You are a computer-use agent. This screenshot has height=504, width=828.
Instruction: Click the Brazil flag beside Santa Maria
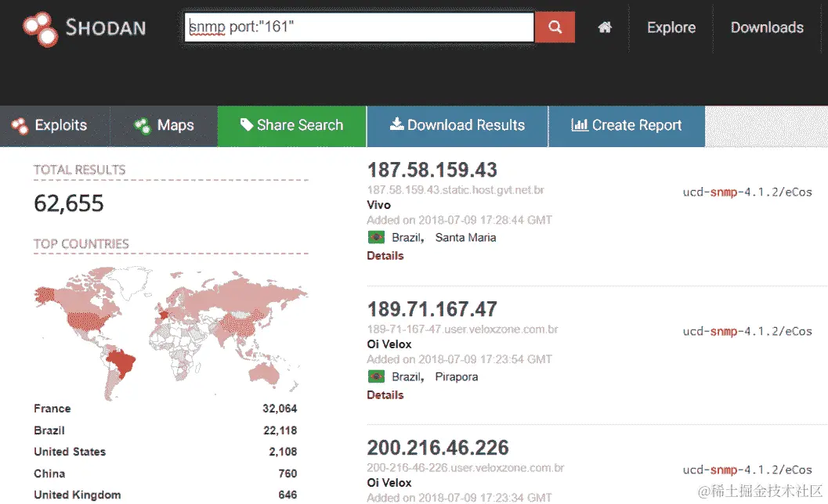pos(376,237)
